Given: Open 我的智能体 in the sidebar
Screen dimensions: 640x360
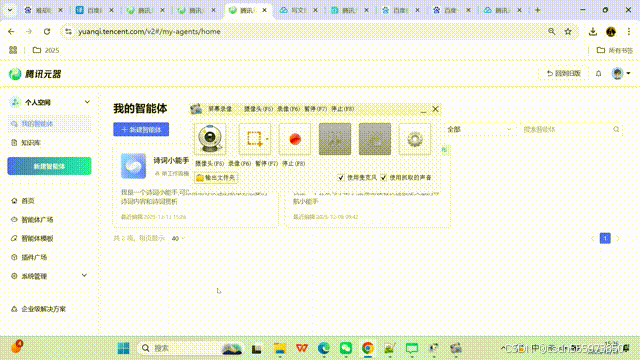Looking at the screenshot, I should click(x=49, y=124).
